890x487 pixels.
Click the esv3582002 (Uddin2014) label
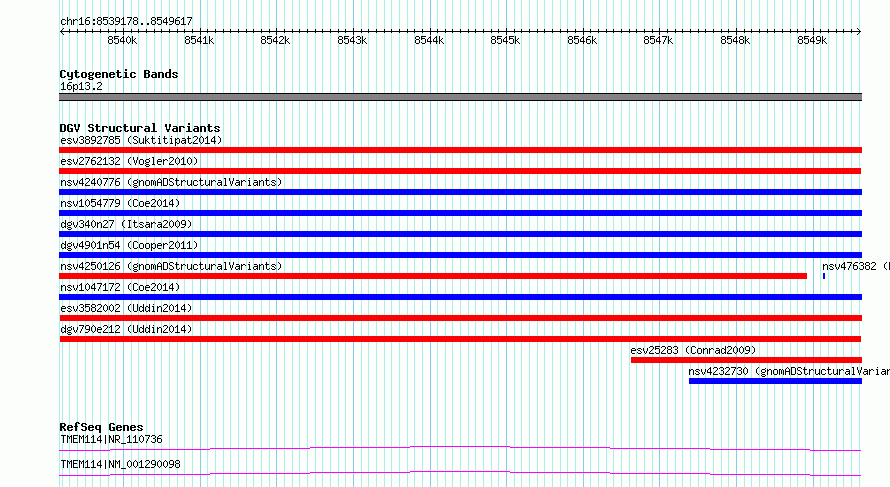[126, 308]
